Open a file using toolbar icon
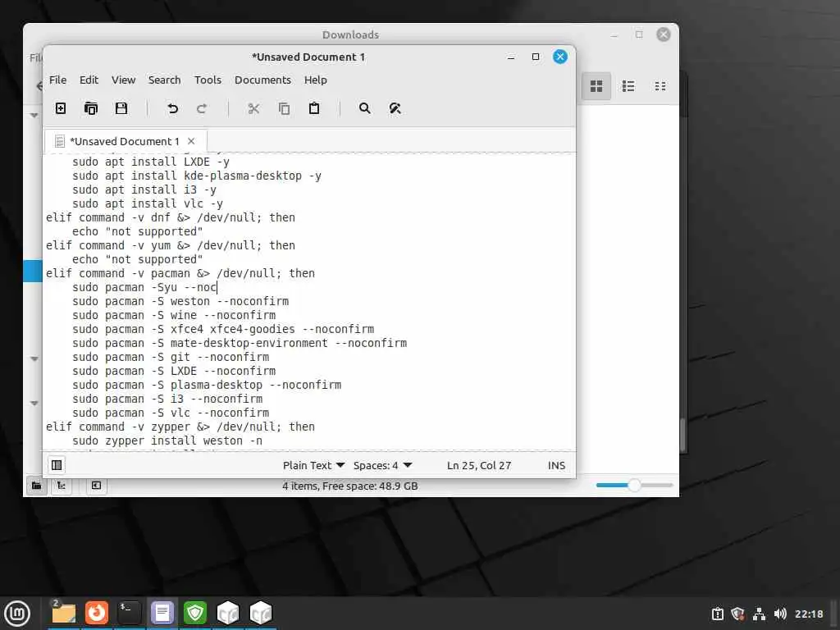 (91, 108)
